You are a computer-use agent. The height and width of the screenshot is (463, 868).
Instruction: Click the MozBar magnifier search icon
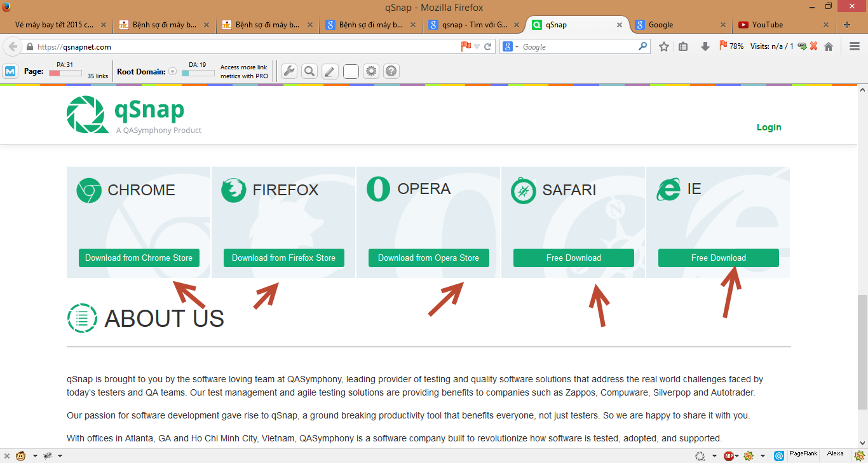point(309,71)
